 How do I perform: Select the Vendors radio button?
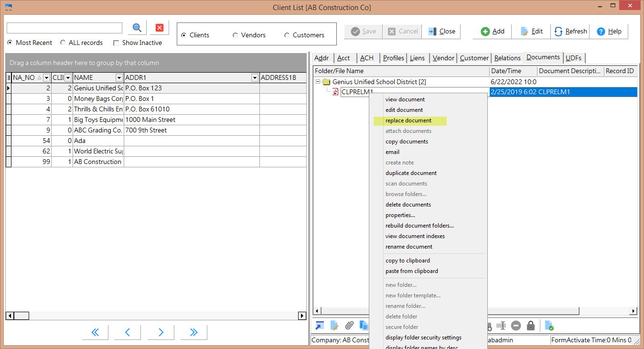(x=235, y=35)
